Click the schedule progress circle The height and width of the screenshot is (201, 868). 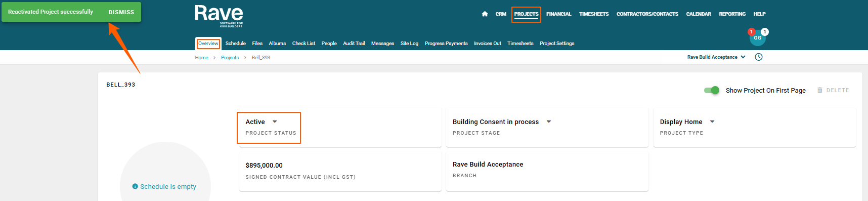[x=165, y=172]
